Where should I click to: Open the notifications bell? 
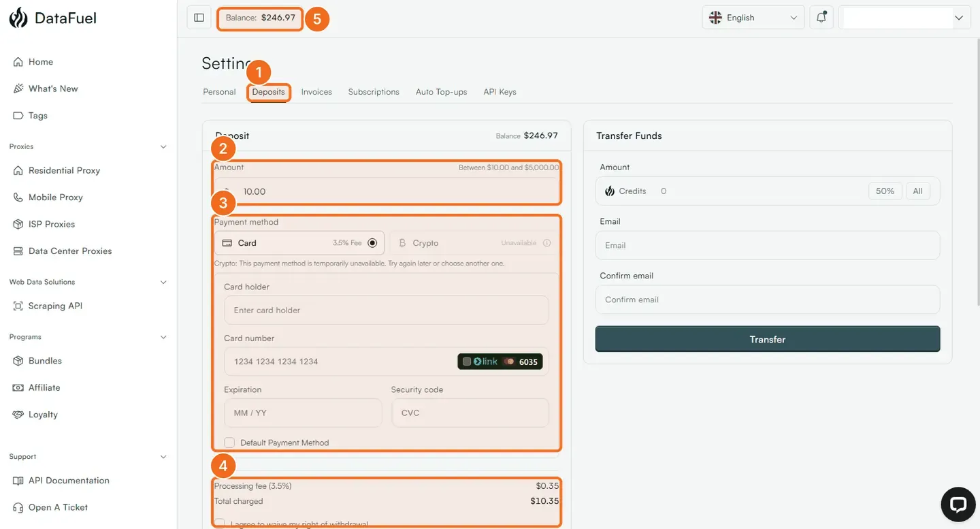(821, 18)
